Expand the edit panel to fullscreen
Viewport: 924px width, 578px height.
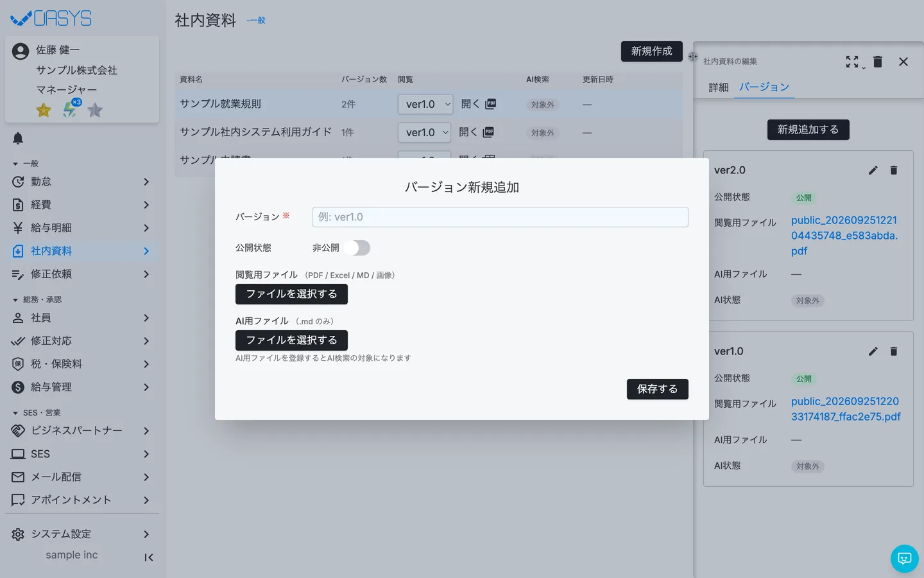852,62
